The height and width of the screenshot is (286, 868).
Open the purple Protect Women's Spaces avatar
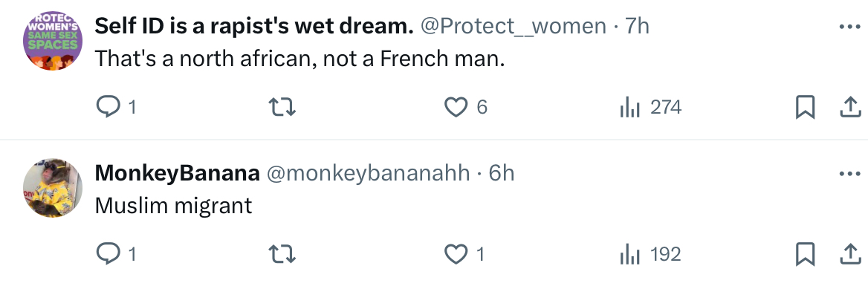[53, 41]
